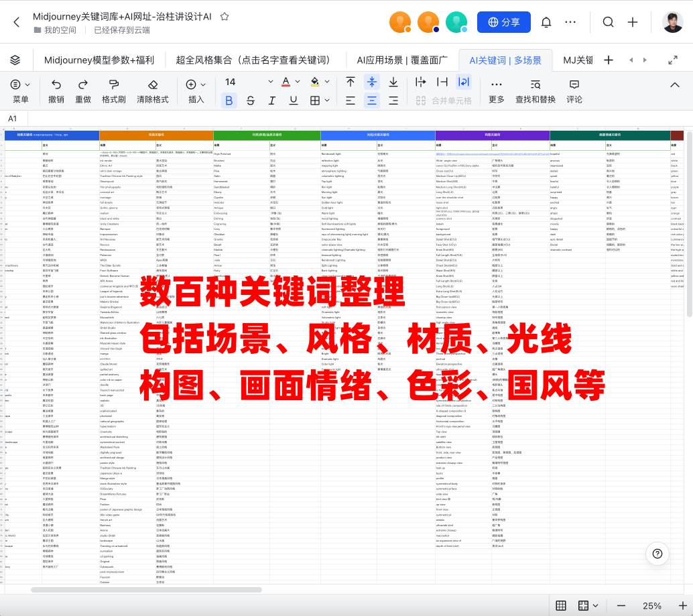Image resolution: width=693 pixels, height=616 pixels.
Task: Zoom out with minus button
Action: 621,605
